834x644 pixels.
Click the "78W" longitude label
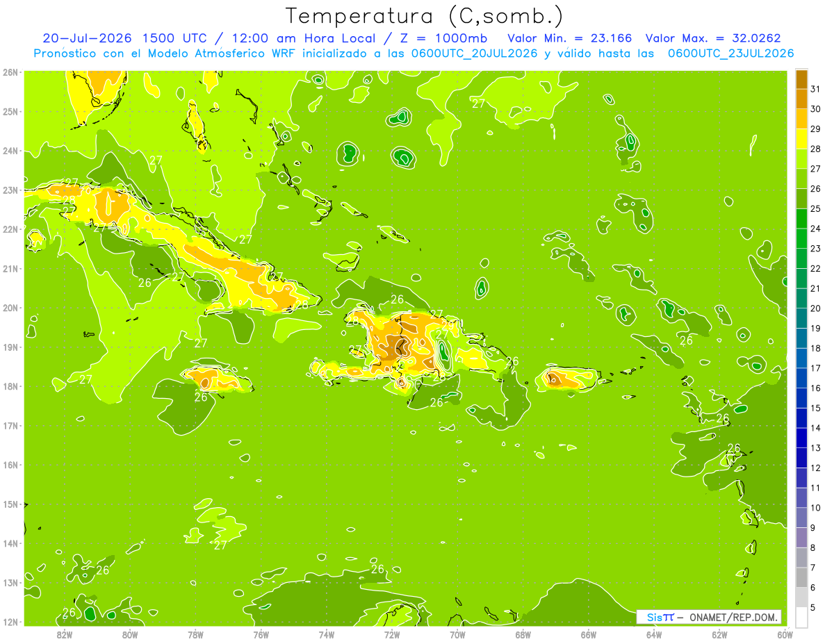pos(195,634)
